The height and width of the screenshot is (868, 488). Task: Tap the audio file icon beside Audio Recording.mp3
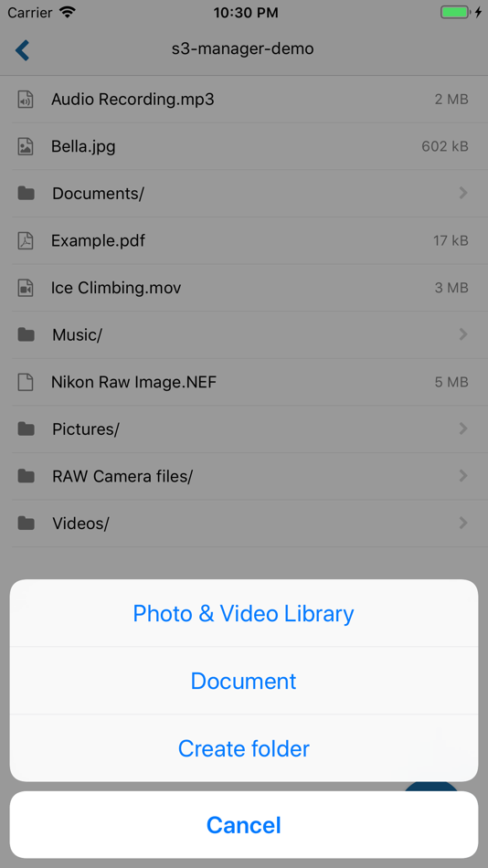(x=26, y=100)
